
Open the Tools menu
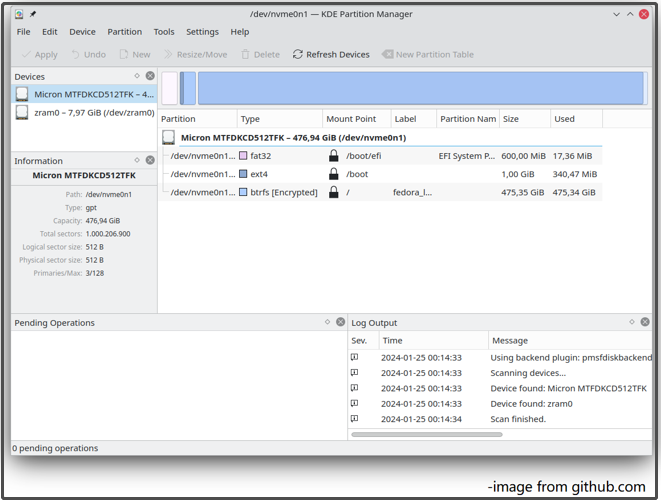pos(164,32)
